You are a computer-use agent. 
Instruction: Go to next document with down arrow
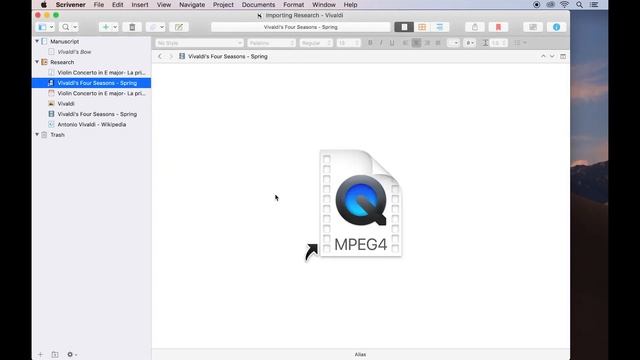pyautogui.click(x=552, y=56)
